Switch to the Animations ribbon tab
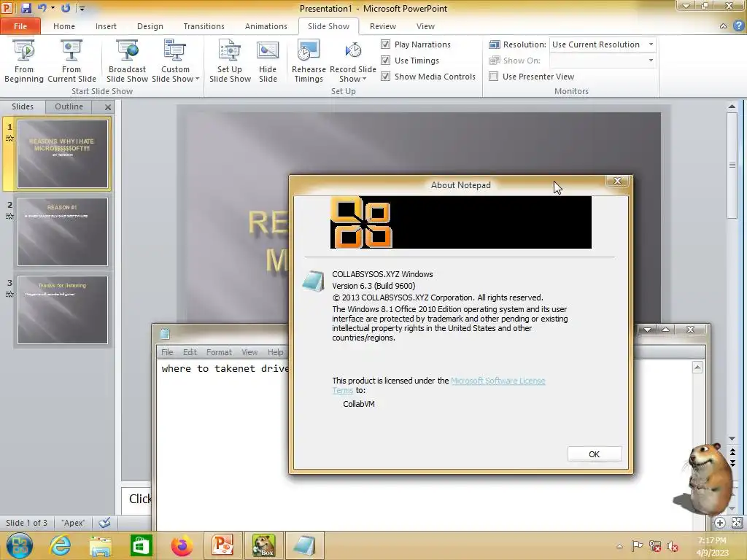 (266, 26)
